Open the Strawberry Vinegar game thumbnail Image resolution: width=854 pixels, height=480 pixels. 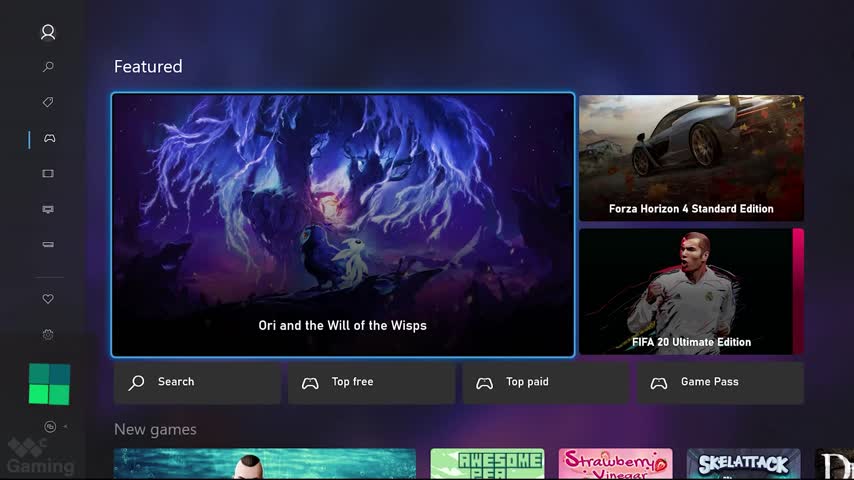[x=615, y=464]
